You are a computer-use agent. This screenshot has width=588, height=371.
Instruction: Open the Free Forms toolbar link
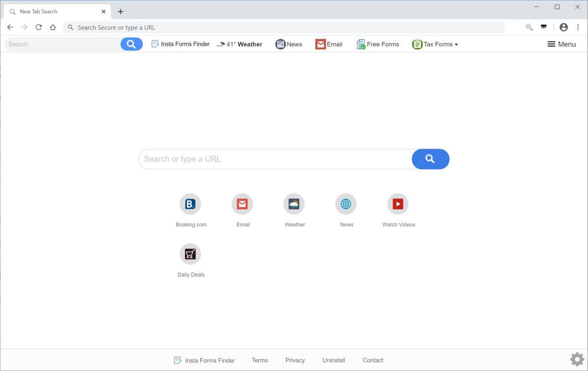point(377,44)
